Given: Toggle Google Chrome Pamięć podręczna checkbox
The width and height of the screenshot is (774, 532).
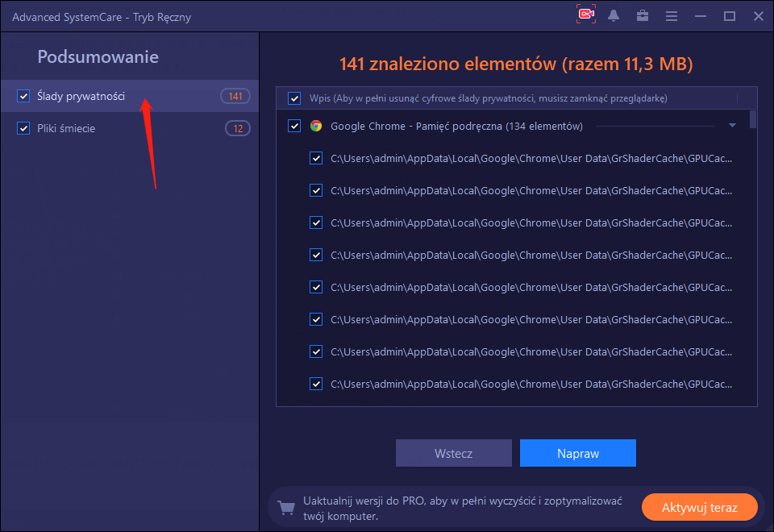Looking at the screenshot, I should point(294,126).
